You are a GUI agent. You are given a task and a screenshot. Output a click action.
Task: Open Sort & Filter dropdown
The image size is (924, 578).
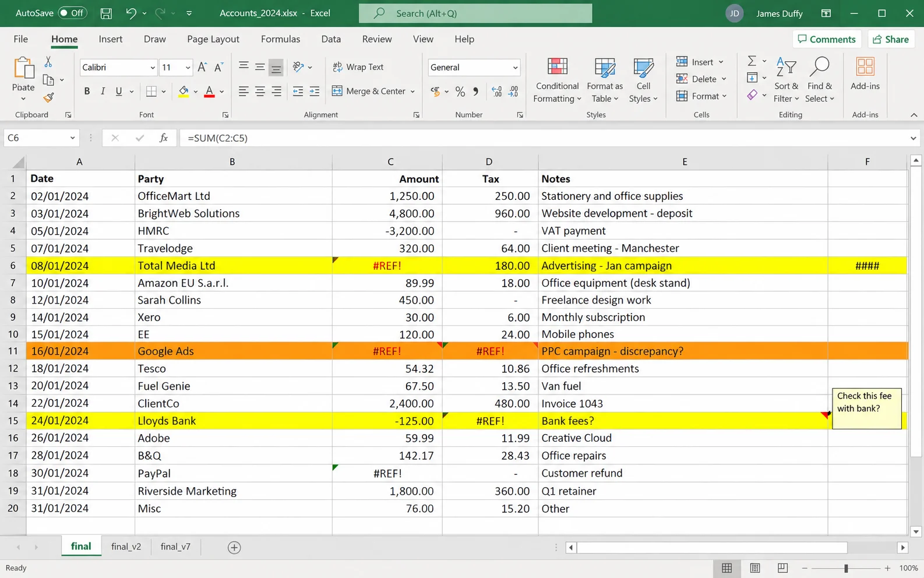pos(786,80)
